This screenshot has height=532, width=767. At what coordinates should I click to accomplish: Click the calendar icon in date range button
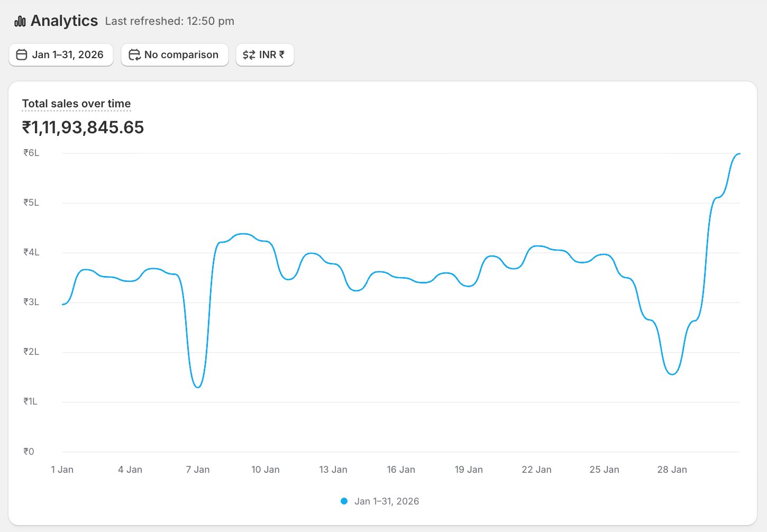pyautogui.click(x=22, y=54)
